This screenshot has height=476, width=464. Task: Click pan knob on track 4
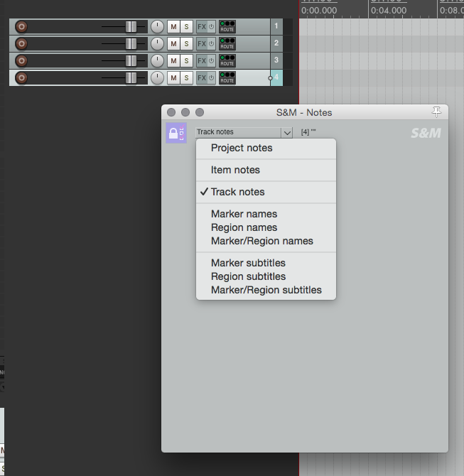point(157,77)
